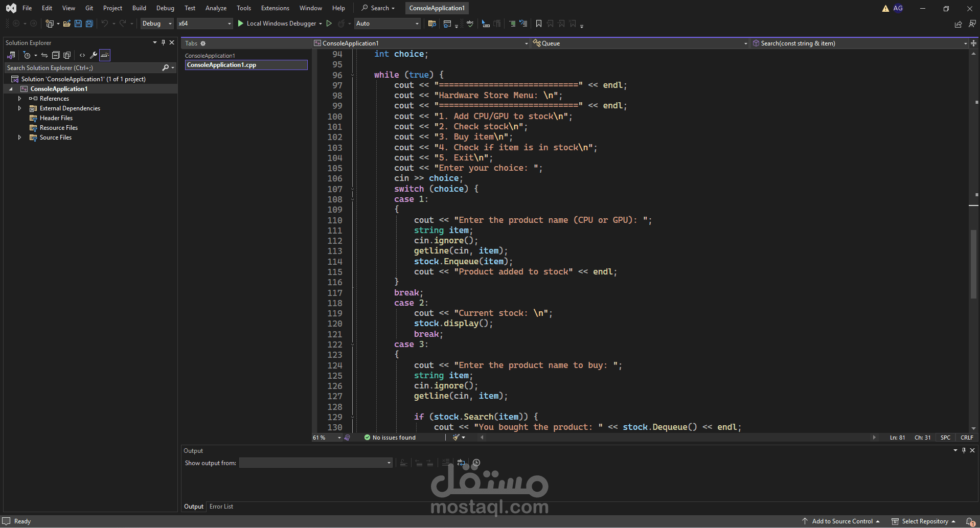The image size is (980, 528).
Task: Click the New Project toolbar icon
Action: (x=50, y=24)
